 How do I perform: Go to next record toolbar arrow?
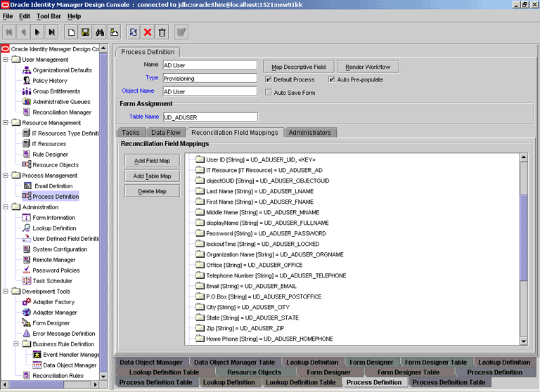[37, 32]
